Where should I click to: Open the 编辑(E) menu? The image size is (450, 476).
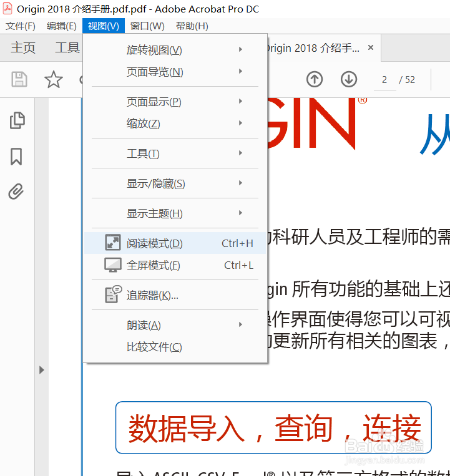[x=62, y=26]
